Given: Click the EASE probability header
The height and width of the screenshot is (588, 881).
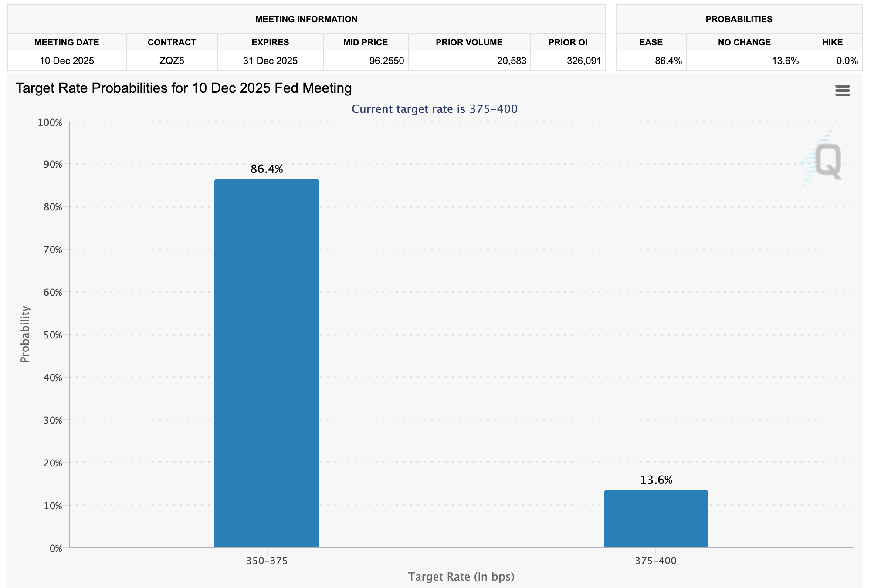Looking at the screenshot, I should click(x=651, y=42).
